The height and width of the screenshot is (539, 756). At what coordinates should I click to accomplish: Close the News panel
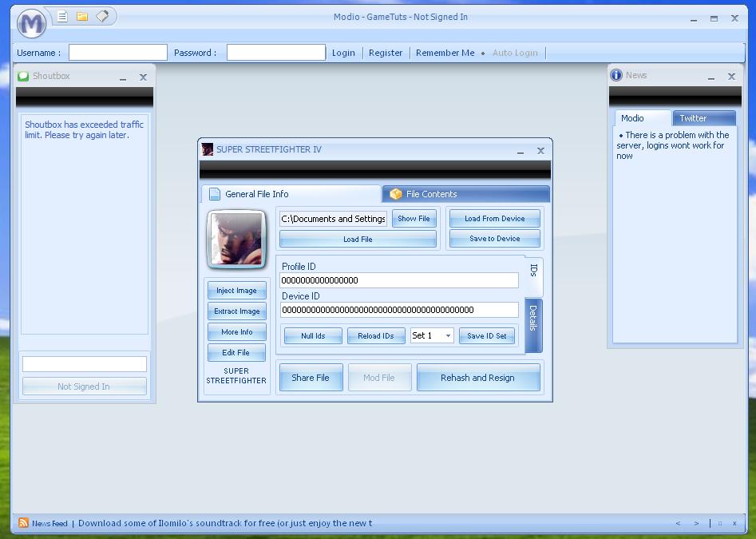coord(731,76)
